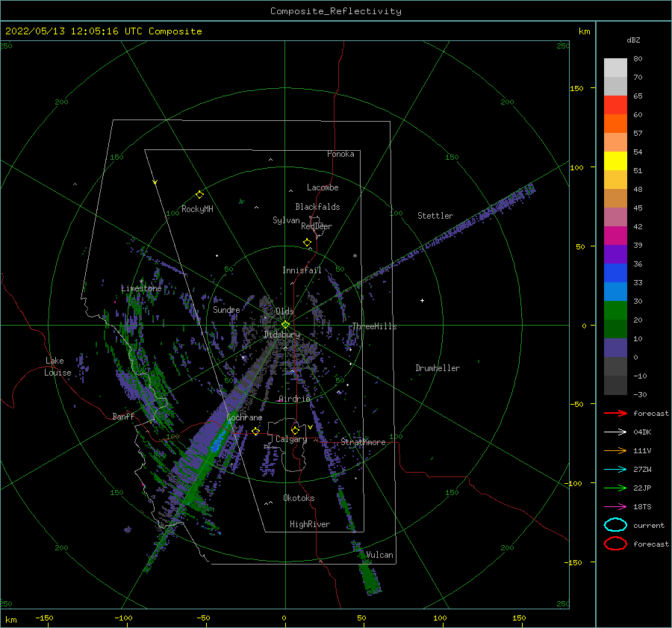Click the Cochrane label

point(244,417)
